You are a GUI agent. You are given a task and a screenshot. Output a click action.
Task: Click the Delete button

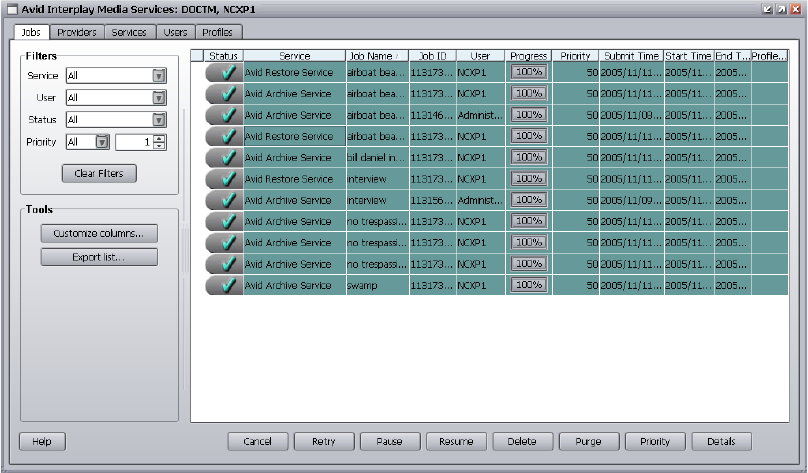coord(523,442)
